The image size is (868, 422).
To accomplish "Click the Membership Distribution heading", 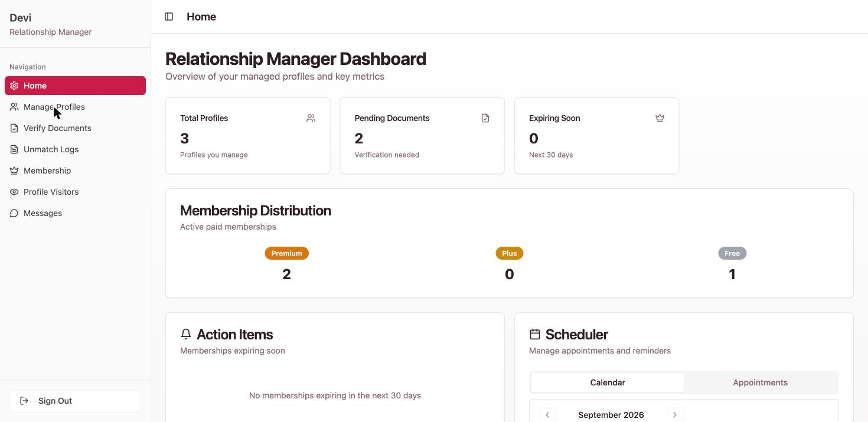I will pyautogui.click(x=255, y=211).
